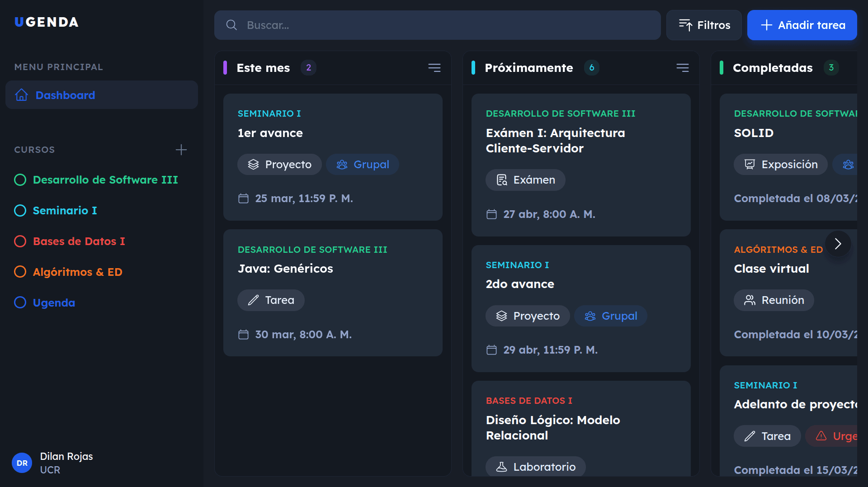
Task: Select Seminario I in the sidebar
Action: coord(65,210)
